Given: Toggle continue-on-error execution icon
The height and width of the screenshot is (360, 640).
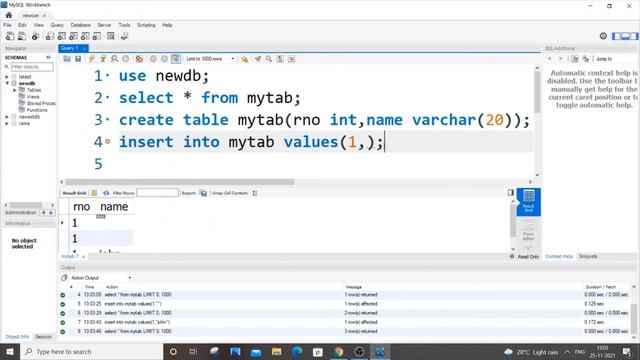Looking at the screenshot, I should point(139,59).
